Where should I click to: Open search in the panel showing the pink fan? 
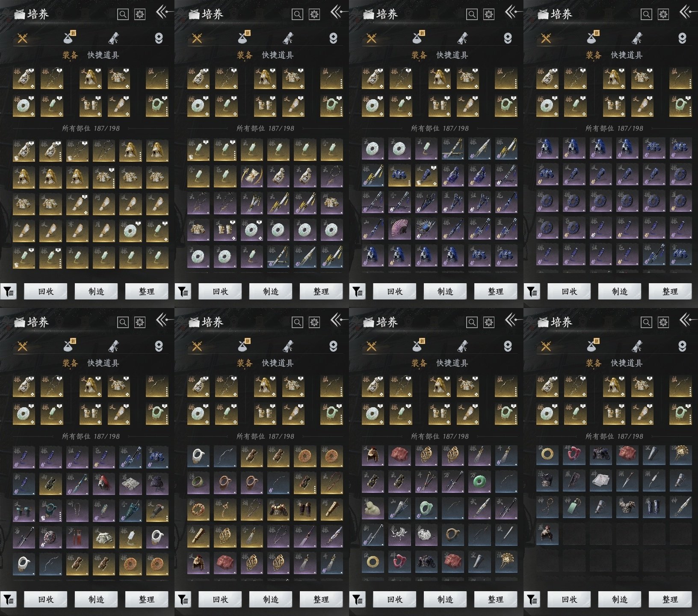pos(472,15)
